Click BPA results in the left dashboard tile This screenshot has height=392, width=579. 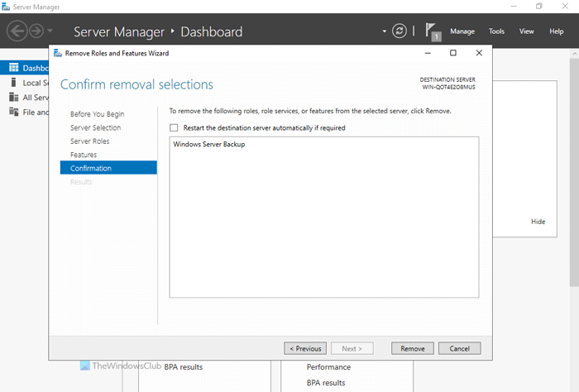point(184,367)
